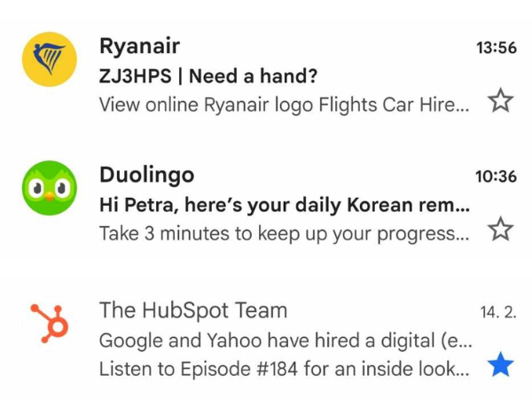This screenshot has width=532, height=399.
Task: Unstar the HubSpot Team email
Action: pos(501,365)
